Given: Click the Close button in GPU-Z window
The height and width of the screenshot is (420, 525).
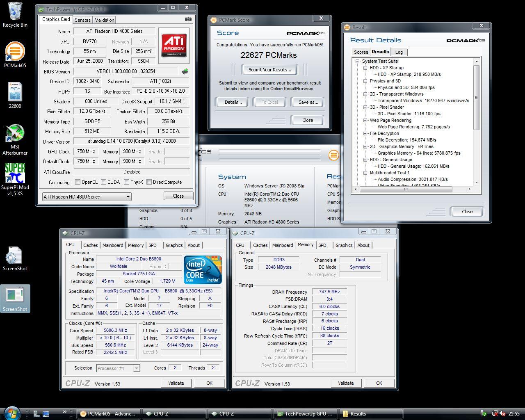Looking at the screenshot, I should click(178, 196).
